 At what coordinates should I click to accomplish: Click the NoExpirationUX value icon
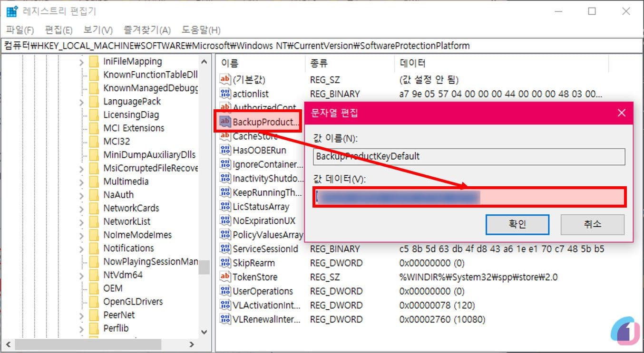225,220
